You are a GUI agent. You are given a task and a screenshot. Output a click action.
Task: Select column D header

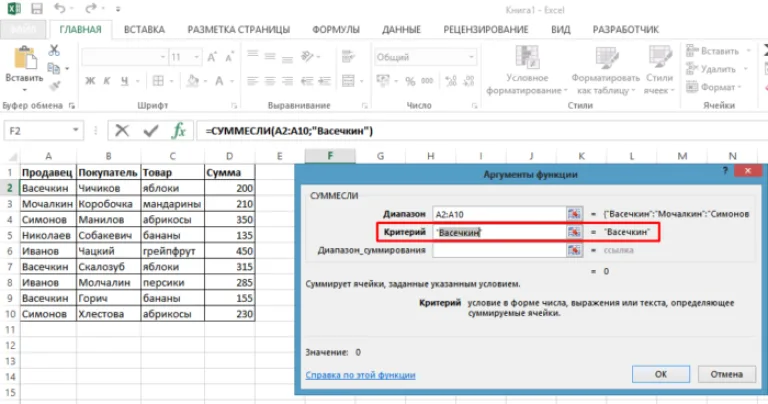(230, 156)
